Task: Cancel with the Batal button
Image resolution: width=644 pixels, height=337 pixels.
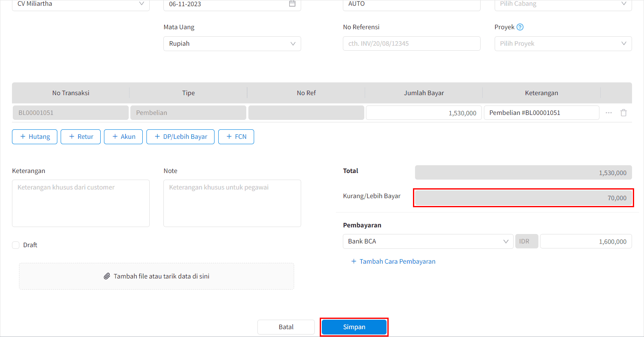Action: pos(286,327)
